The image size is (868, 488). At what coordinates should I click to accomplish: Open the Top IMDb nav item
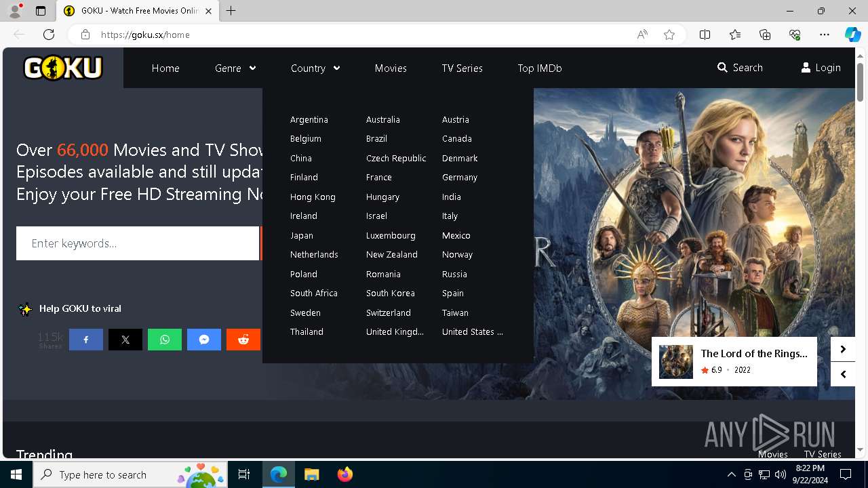540,68
